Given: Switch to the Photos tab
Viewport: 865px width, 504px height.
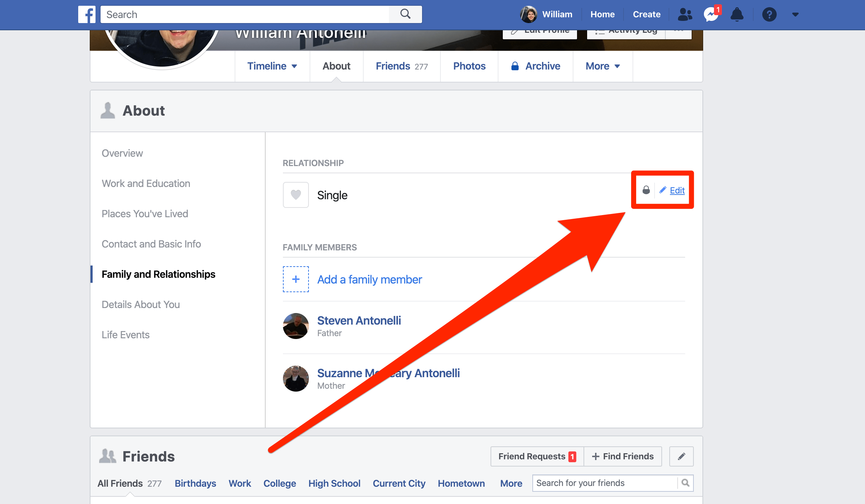Looking at the screenshot, I should pyautogui.click(x=469, y=66).
